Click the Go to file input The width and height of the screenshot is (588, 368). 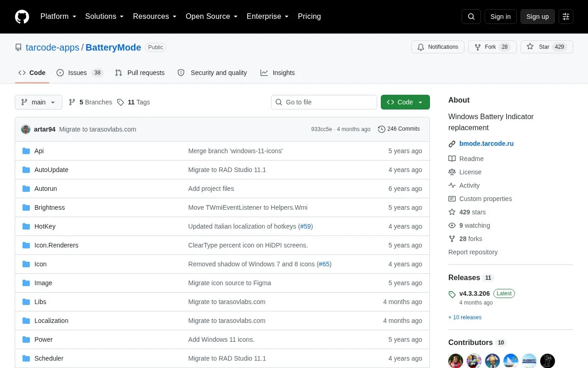point(324,102)
